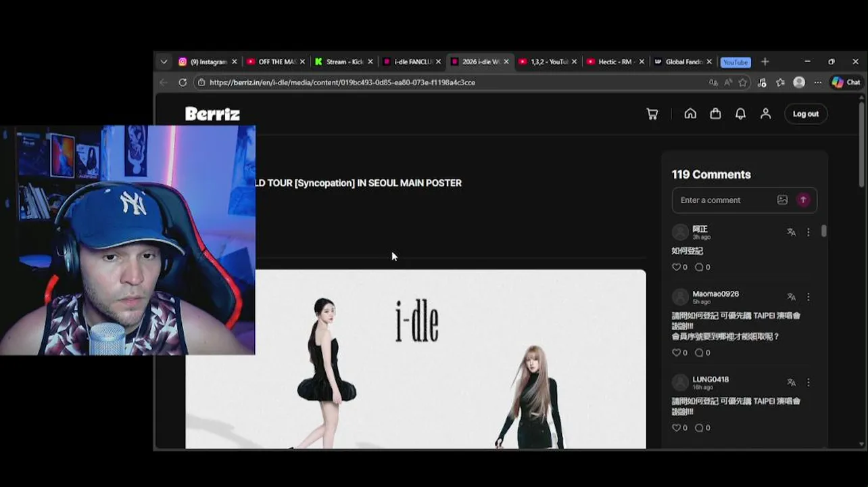
Task: Open the shop bag icon in header
Action: (x=715, y=114)
